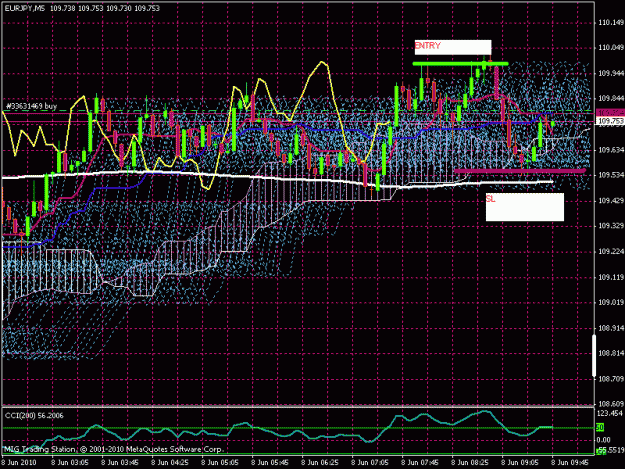Click the 8 Jun 07:05 time label
Image resolution: width=625 pixels, height=469 pixels.
point(370,463)
